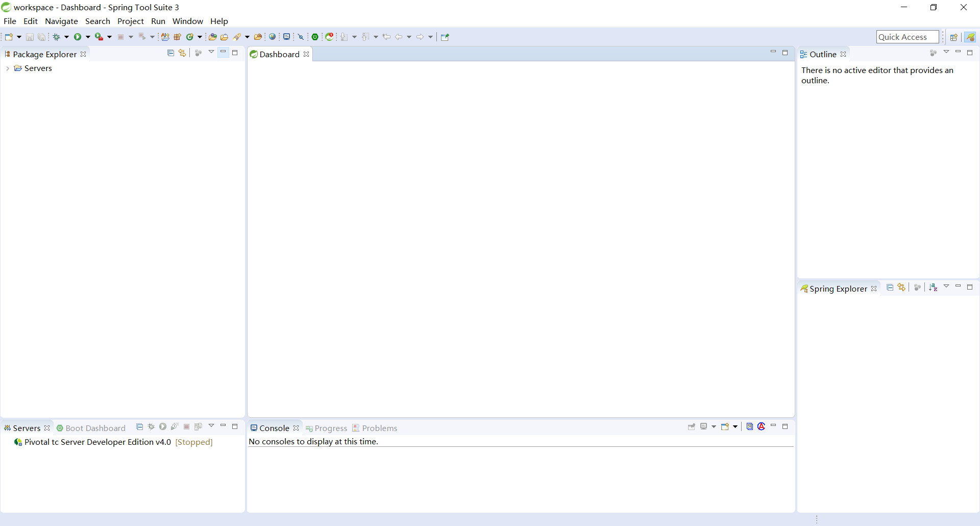Open the Navigate menu
The image size is (980, 526).
[61, 21]
